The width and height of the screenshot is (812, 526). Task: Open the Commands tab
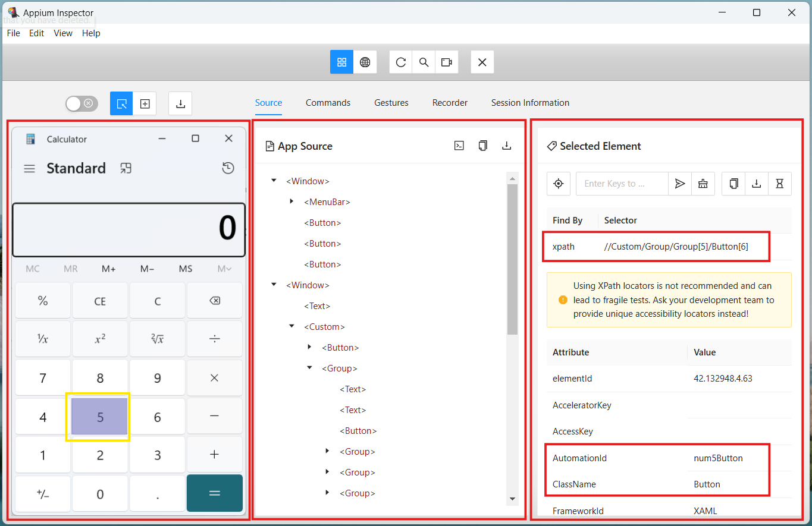pos(328,103)
